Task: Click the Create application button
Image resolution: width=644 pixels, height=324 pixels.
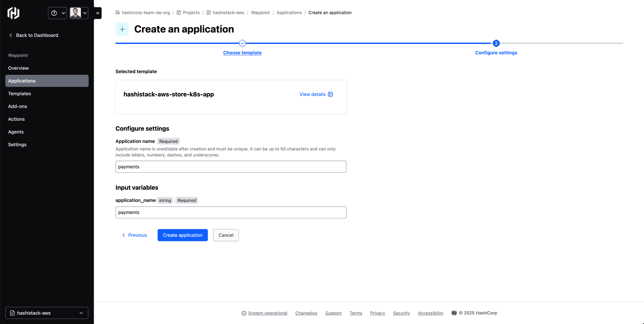Action: (x=182, y=235)
